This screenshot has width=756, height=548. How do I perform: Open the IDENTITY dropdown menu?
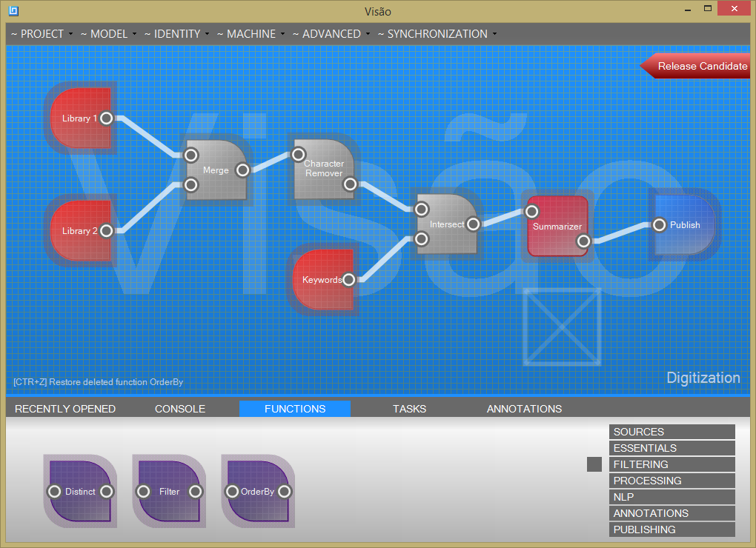(x=176, y=34)
